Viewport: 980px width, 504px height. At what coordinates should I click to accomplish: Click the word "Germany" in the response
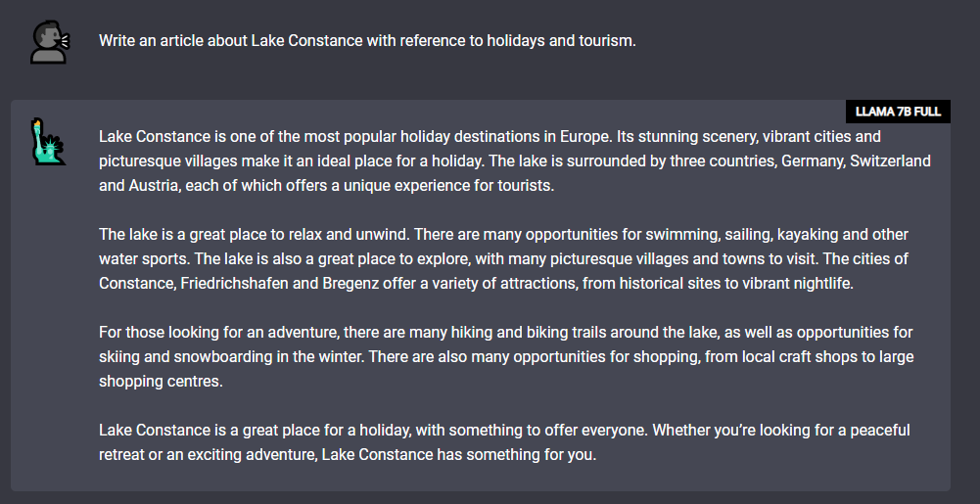click(x=810, y=160)
